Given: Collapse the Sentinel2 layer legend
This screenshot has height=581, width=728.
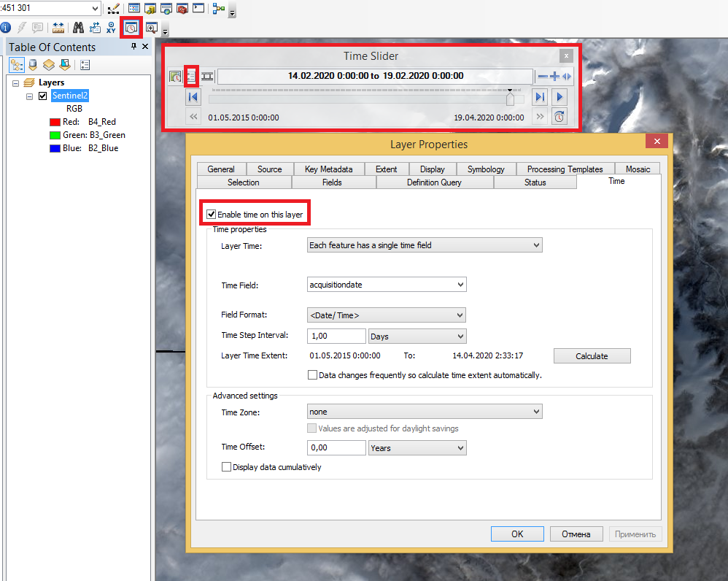Looking at the screenshot, I should (x=29, y=96).
